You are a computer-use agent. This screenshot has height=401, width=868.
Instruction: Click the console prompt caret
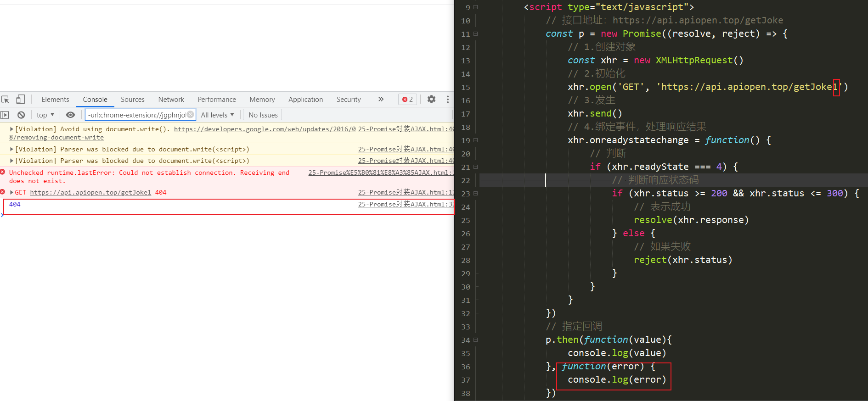point(2,215)
